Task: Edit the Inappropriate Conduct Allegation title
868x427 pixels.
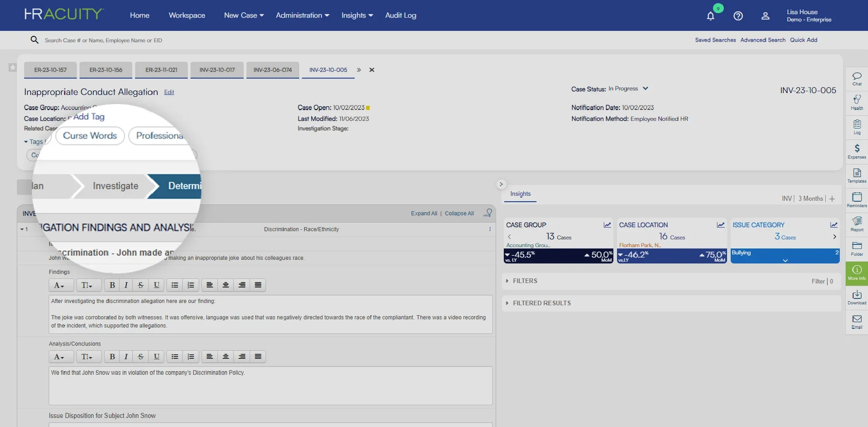Action: (x=169, y=92)
